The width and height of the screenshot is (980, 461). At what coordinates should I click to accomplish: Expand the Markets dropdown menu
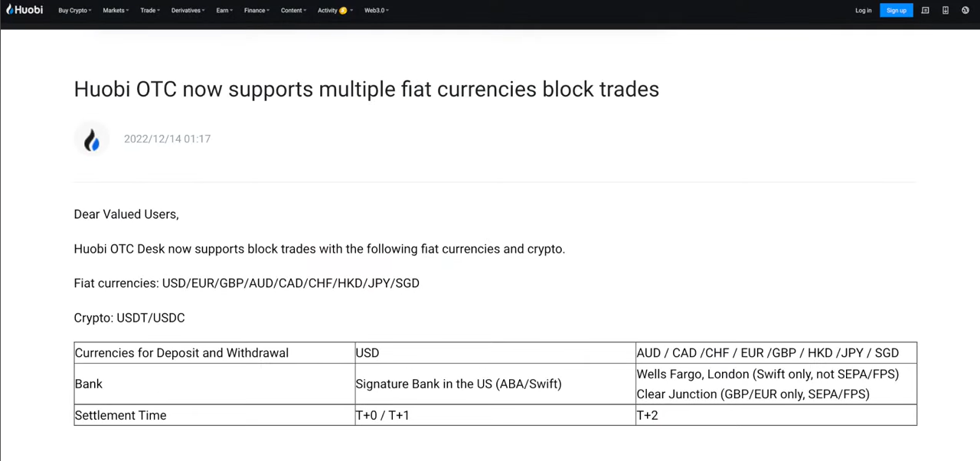click(x=116, y=10)
